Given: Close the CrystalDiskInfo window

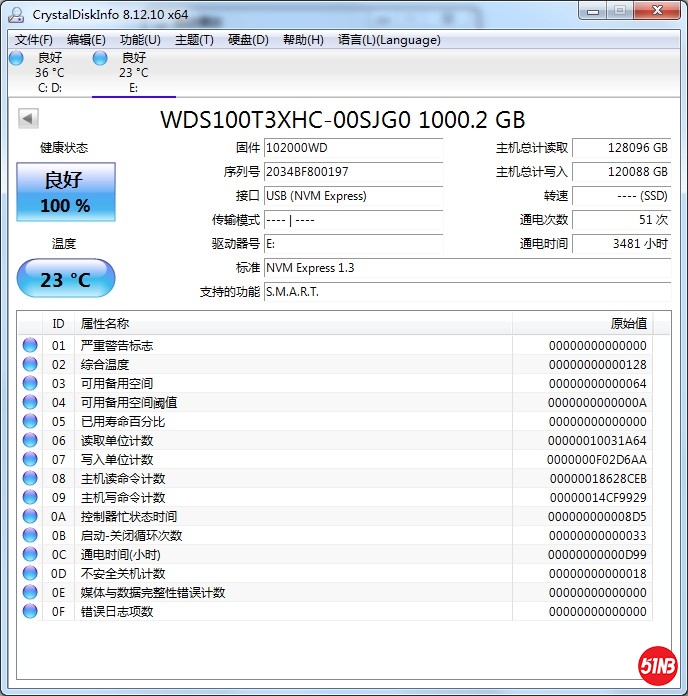Looking at the screenshot, I should (657, 11).
